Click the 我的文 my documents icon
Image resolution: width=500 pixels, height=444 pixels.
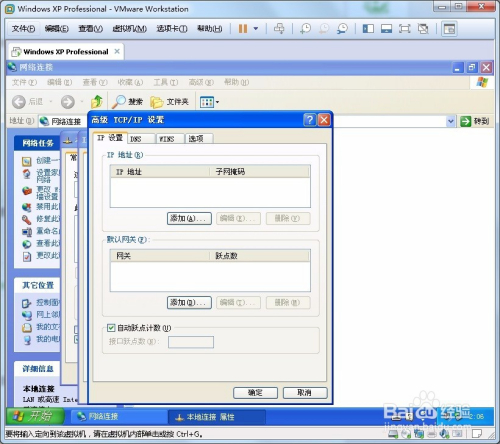(27, 327)
